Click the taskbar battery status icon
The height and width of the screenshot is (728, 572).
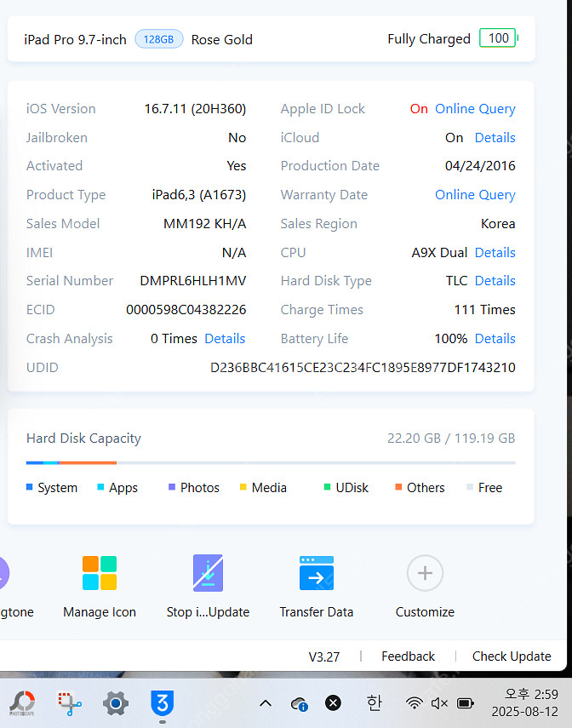pyautogui.click(x=466, y=703)
